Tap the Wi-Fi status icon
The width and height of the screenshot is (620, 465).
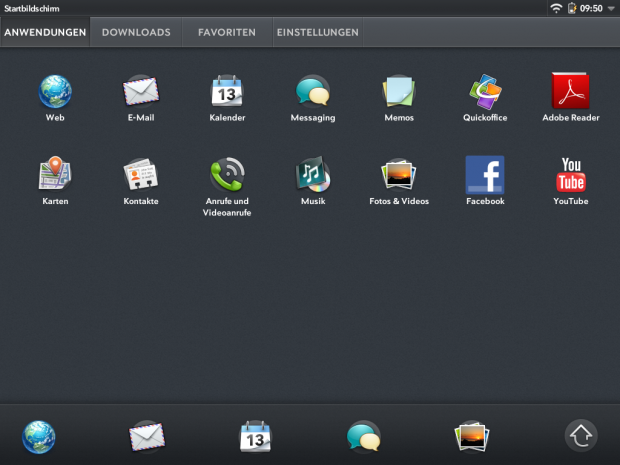[556, 8]
